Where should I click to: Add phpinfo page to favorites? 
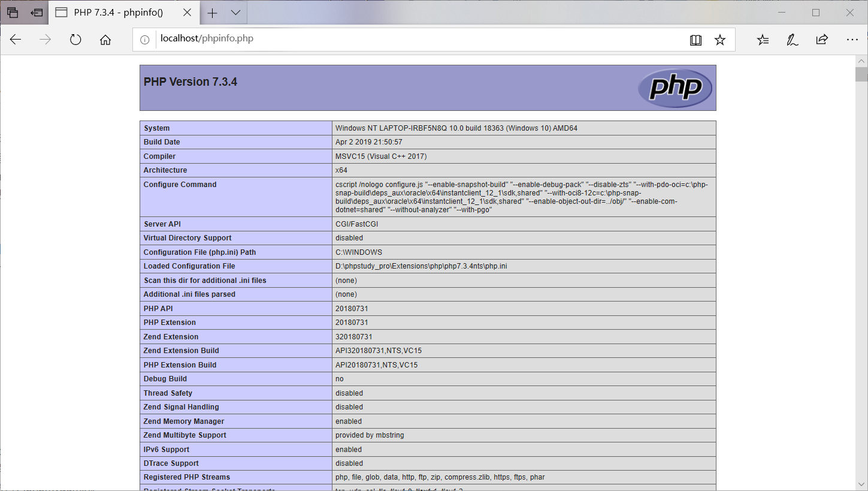click(719, 39)
